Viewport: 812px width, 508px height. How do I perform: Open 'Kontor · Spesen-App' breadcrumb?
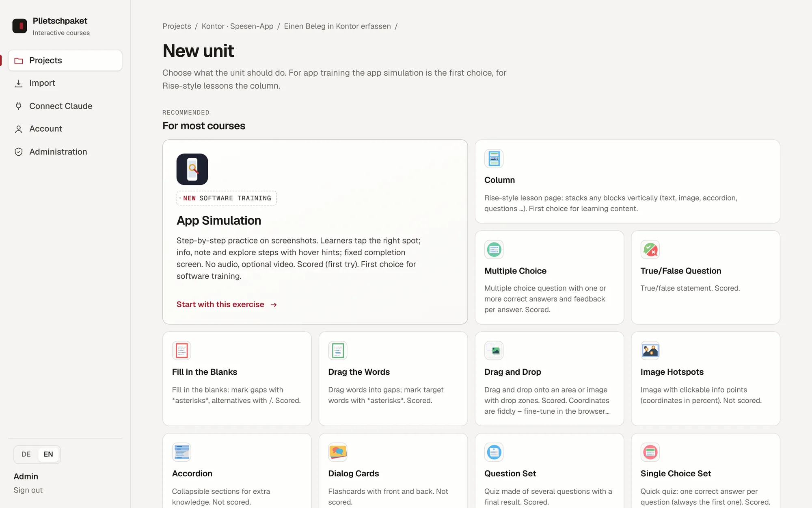238,26
